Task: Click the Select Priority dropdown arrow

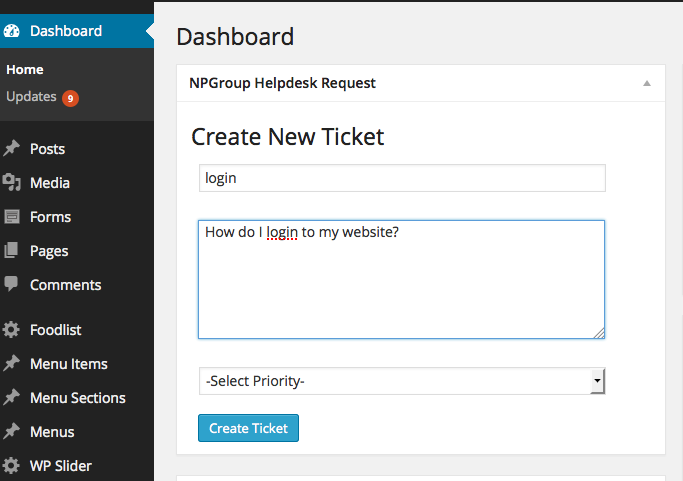Action: (597, 381)
